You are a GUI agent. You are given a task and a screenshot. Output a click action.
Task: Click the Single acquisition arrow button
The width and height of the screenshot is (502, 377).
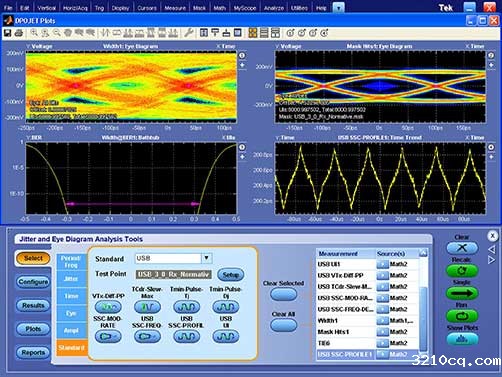coord(462,293)
